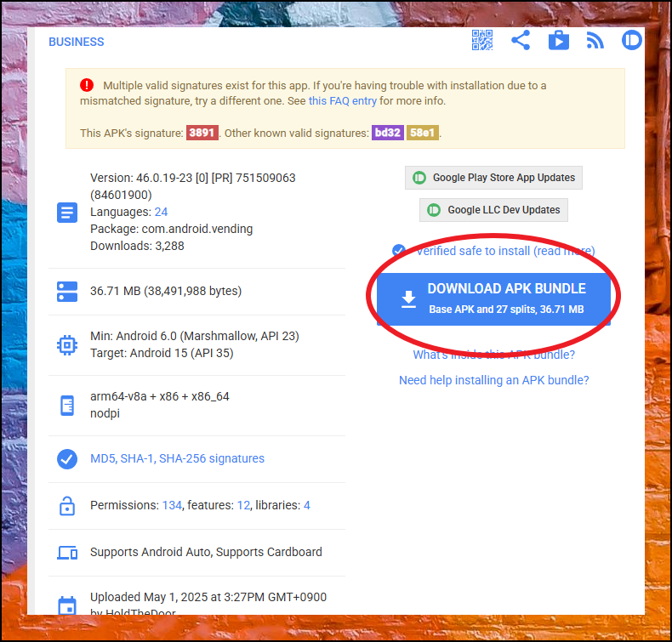Click the version details document icon
Screen dimensions: 672x642
pyautogui.click(x=67, y=213)
